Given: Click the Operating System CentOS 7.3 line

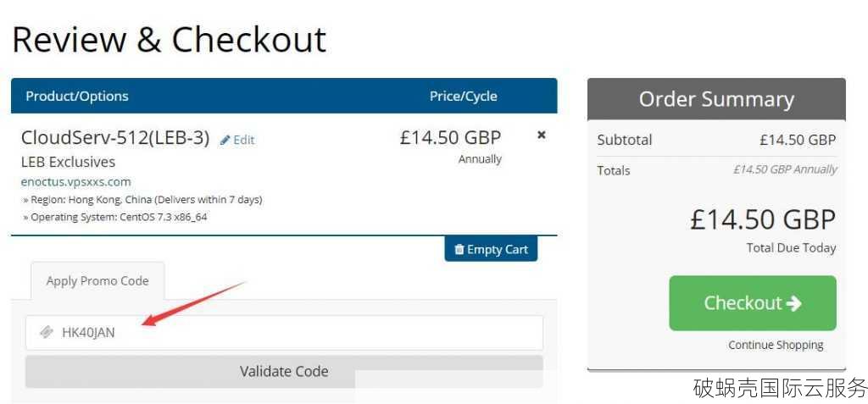Looking at the screenshot, I should [x=115, y=217].
